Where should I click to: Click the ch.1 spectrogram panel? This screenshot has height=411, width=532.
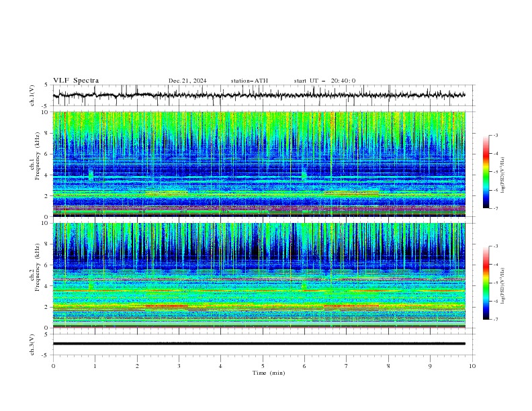(x=259, y=164)
